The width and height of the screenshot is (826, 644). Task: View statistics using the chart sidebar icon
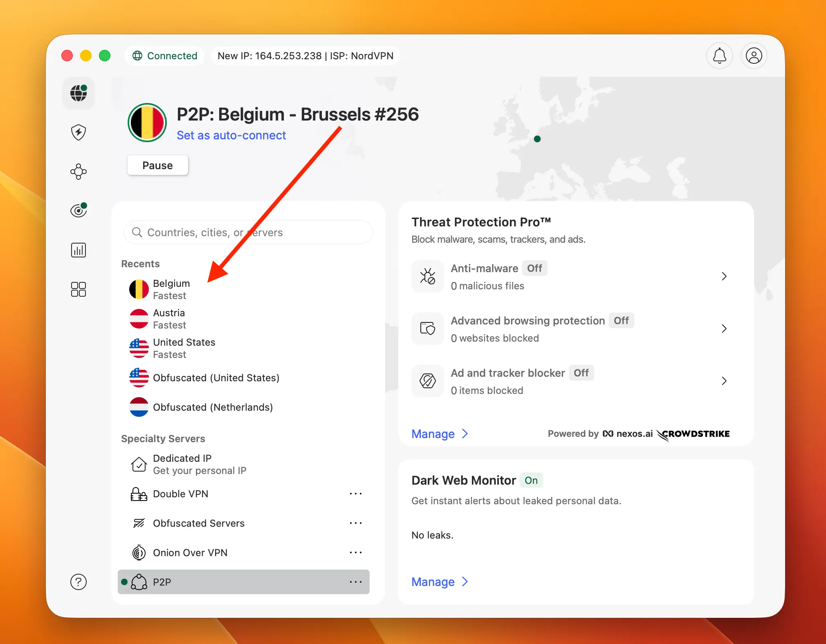(79, 250)
